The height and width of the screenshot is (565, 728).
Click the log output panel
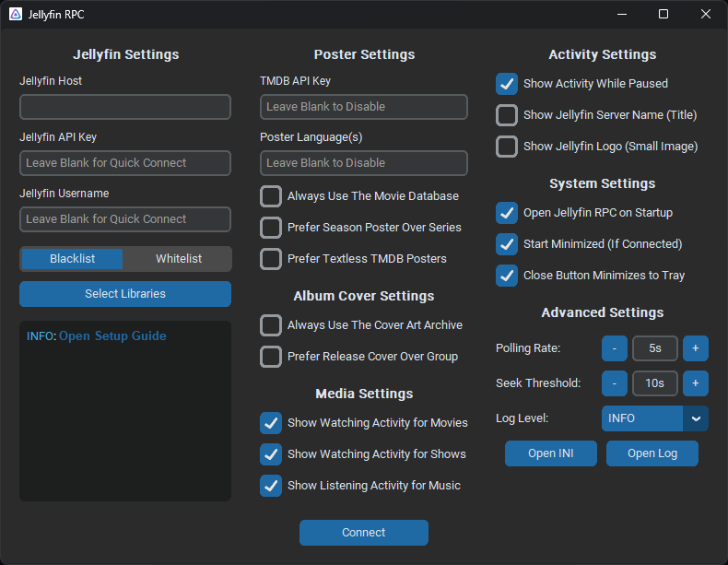pos(125,411)
